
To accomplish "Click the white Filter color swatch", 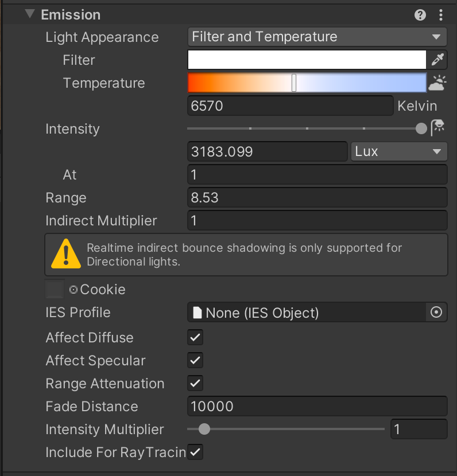I will [x=307, y=60].
